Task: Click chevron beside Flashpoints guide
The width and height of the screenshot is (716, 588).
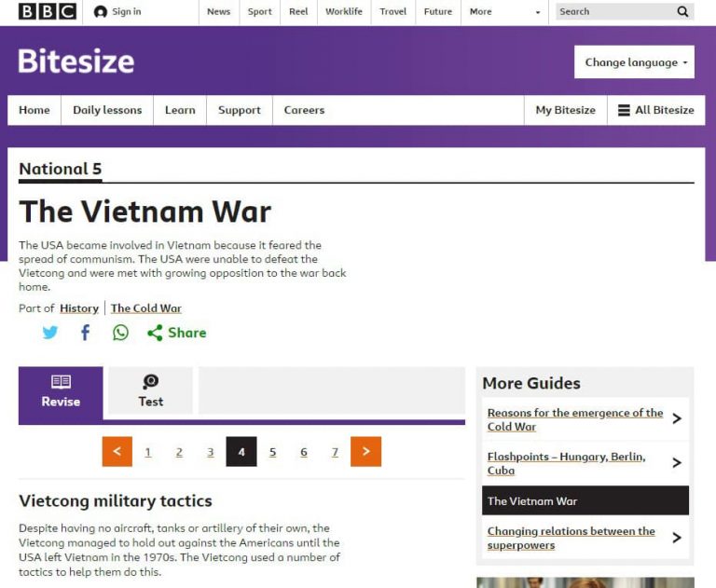Action: click(677, 463)
